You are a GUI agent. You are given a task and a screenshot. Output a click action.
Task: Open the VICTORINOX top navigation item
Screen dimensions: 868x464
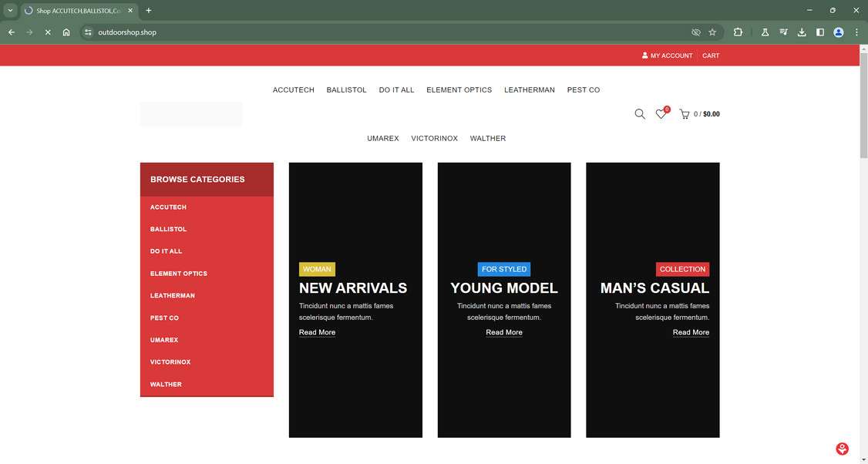(435, 139)
